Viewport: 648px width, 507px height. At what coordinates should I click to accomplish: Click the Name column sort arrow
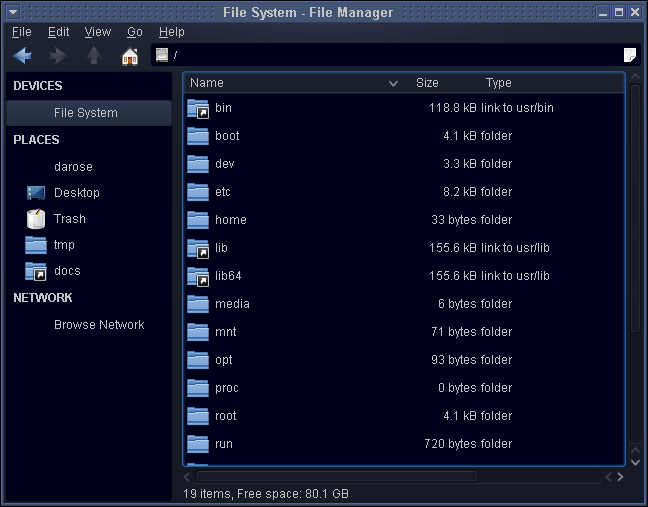coord(393,84)
